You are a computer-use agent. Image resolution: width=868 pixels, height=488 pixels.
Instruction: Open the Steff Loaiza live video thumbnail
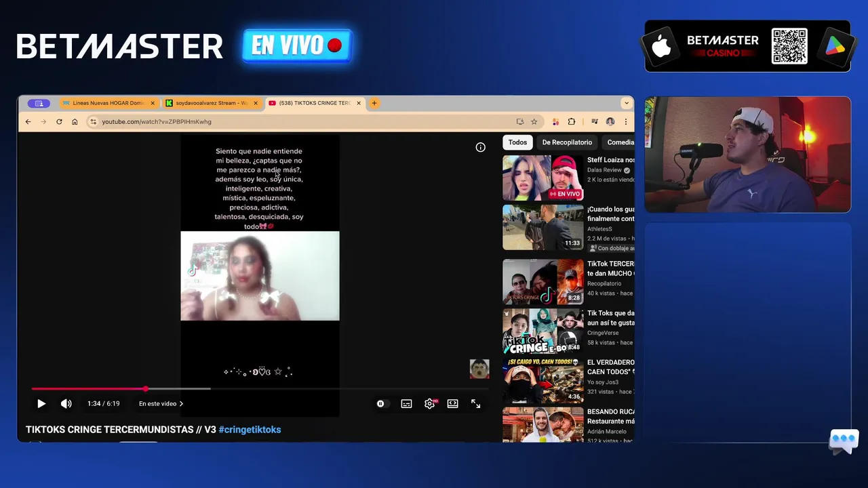point(542,178)
